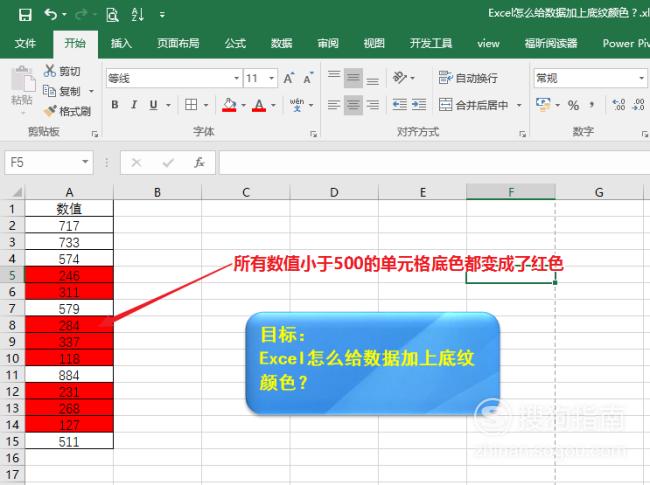Viewport: 650px width, 485px height.
Task: Click the wén phonetic guide icon
Action: (x=297, y=105)
